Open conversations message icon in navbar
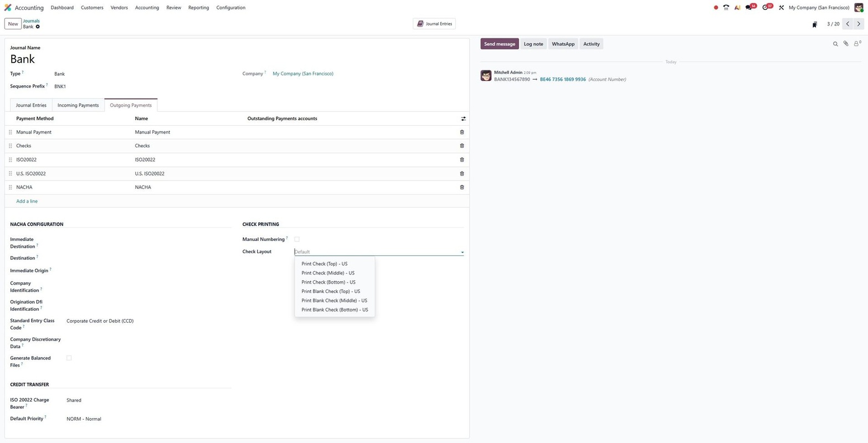 tap(749, 8)
